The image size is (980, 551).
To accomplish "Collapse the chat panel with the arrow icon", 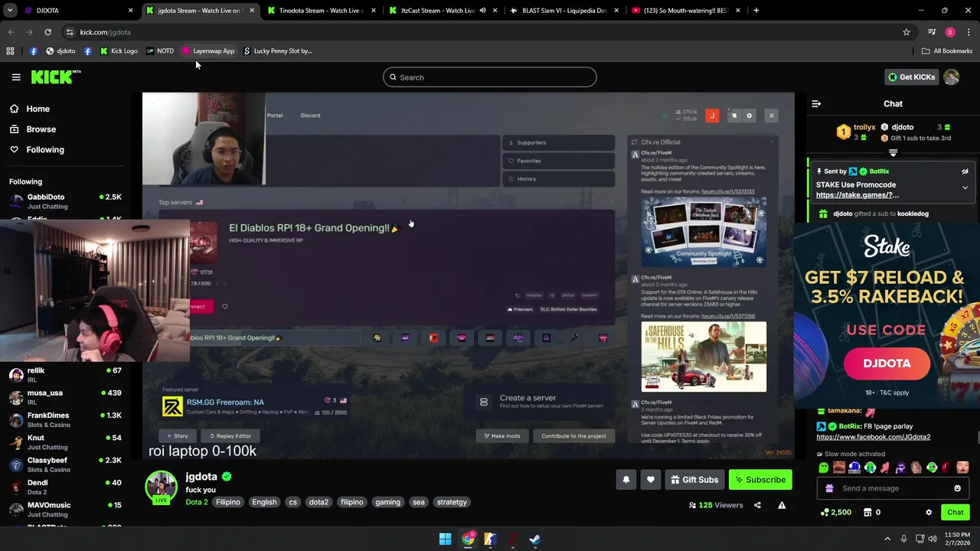I will [x=816, y=103].
